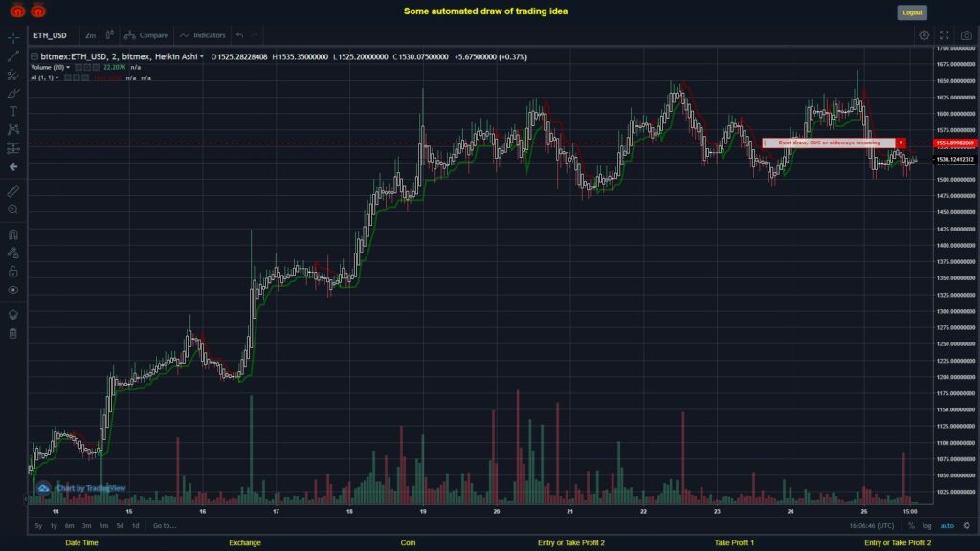
Task: Expand the Heikin Ashi series legend dropdown
Action: [201, 56]
